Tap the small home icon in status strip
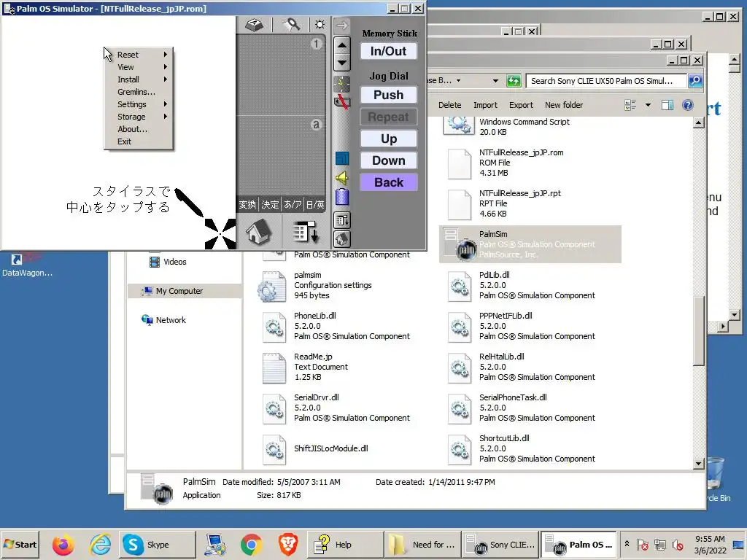The height and width of the screenshot is (560, 747). click(342, 239)
